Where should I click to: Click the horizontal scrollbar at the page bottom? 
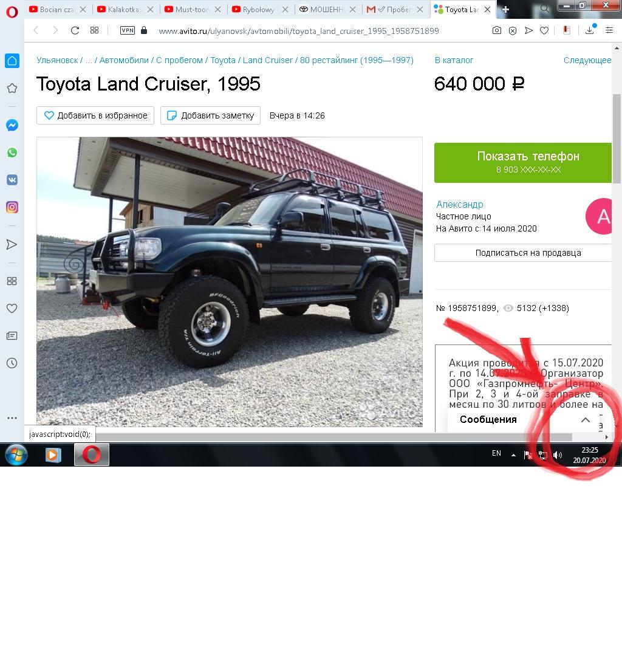tap(333, 437)
